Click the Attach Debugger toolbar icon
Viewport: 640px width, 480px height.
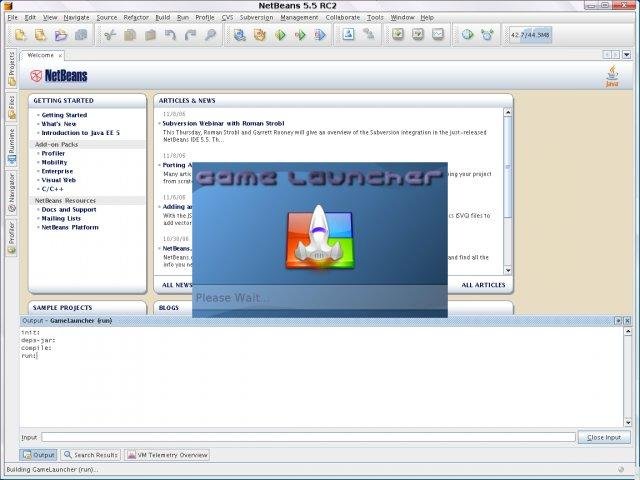[320, 35]
